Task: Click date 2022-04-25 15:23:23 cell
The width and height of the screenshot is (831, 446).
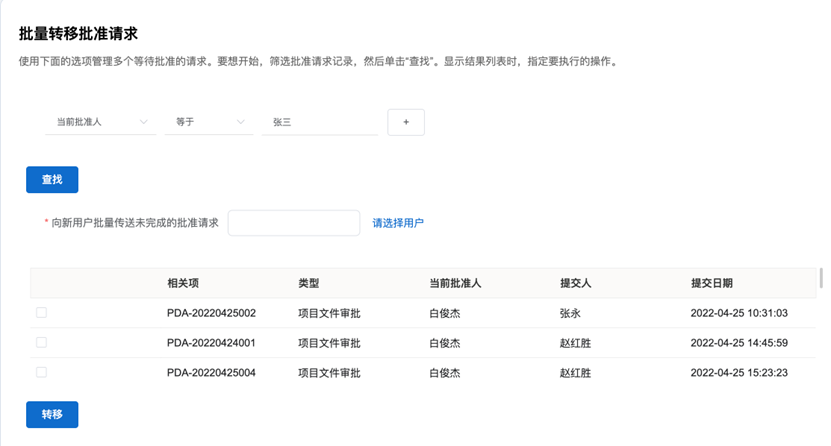Action: pyautogui.click(x=739, y=373)
